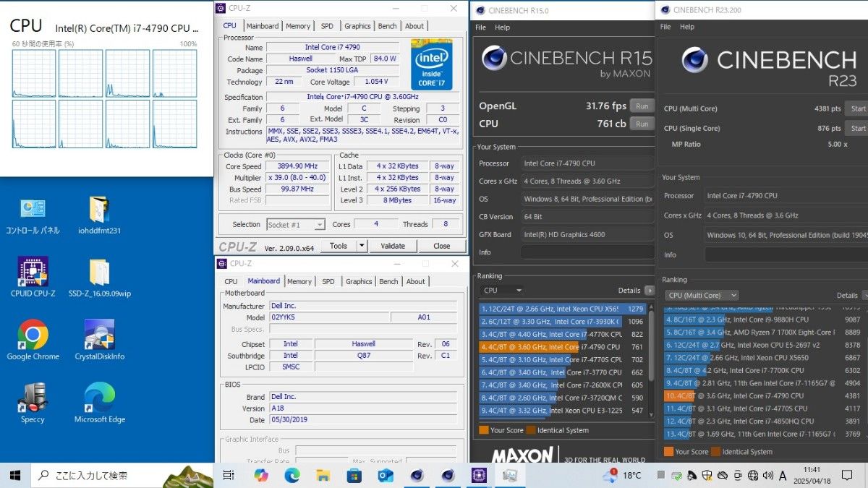Open the network globe icon in tray

[x=752, y=475]
